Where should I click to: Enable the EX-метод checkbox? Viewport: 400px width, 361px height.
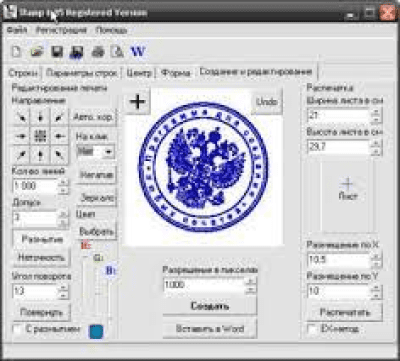coord(312,329)
